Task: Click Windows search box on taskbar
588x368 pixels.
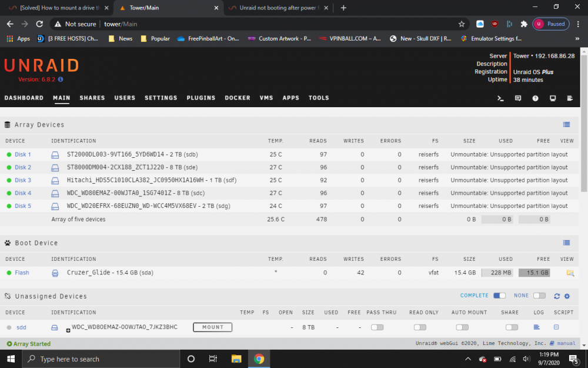Action: tap(101, 359)
